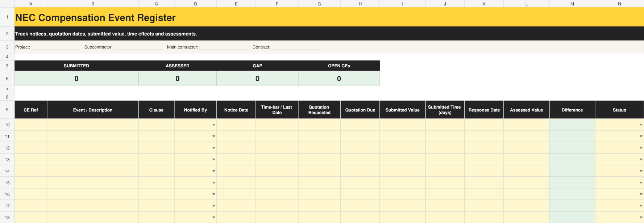The height and width of the screenshot is (223, 644).
Task: Select row 10 header number
Action: (x=7, y=125)
